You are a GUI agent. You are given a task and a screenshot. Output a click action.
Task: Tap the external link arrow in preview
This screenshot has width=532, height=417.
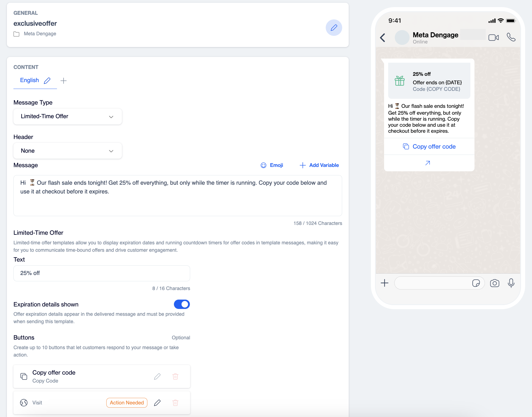[x=428, y=163]
